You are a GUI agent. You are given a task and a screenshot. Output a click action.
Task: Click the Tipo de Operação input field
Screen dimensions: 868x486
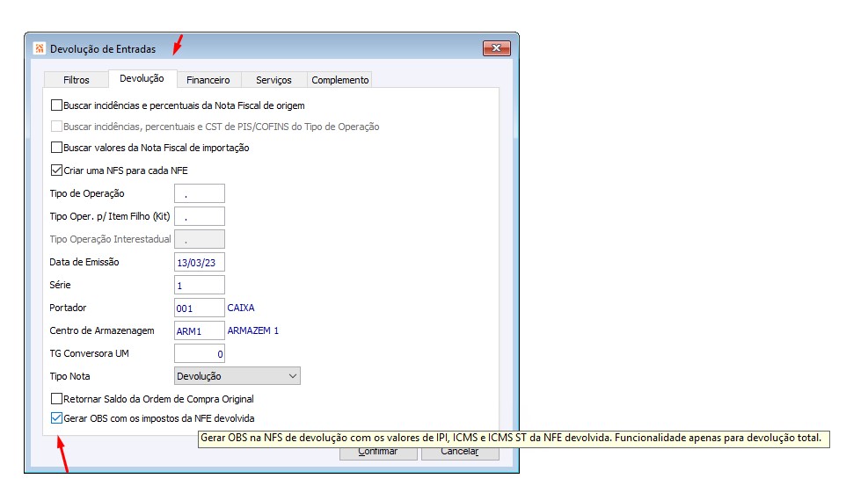tap(200, 193)
